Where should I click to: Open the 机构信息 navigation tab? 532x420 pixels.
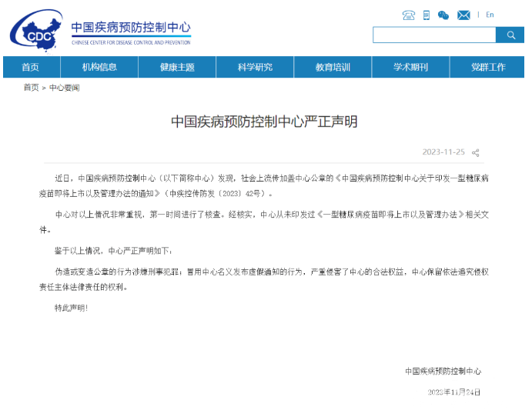(99, 67)
